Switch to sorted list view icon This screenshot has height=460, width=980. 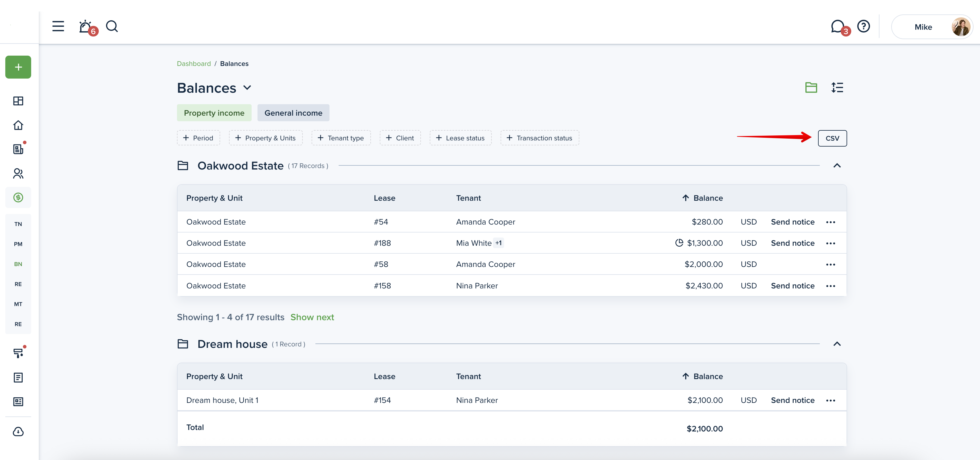837,88
